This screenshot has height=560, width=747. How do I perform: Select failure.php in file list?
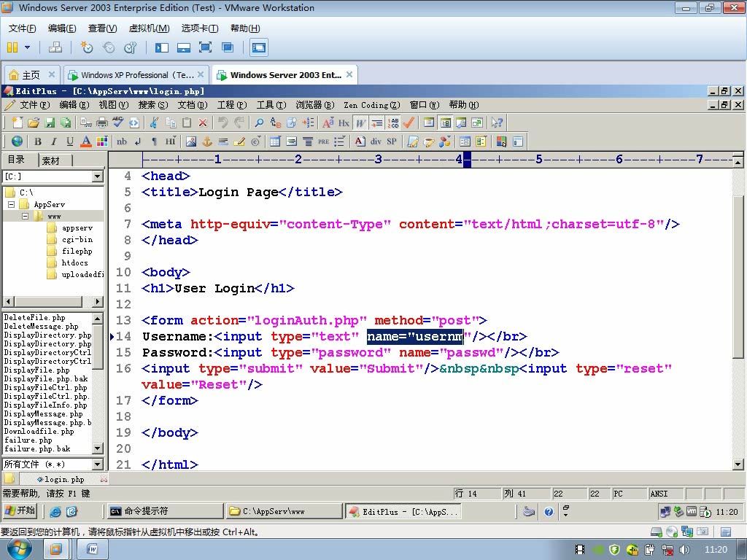point(28,440)
